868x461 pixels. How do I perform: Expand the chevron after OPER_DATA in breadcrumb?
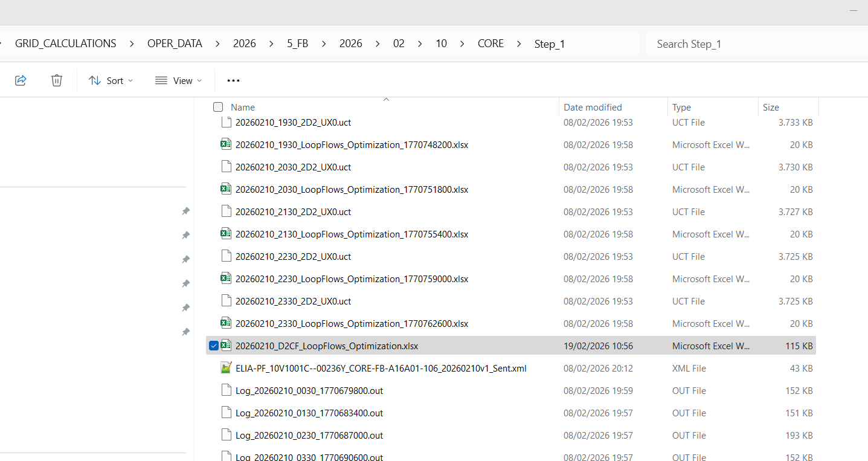point(218,44)
